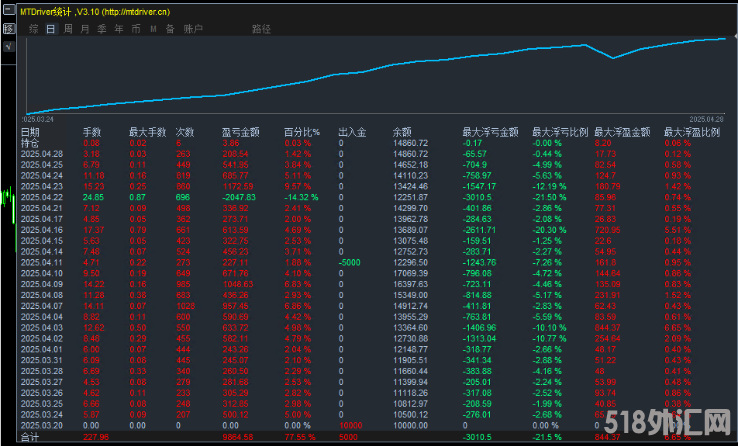The width and height of the screenshot is (738, 446).
Task: Open the 季 quarterly tab
Action: [102, 29]
